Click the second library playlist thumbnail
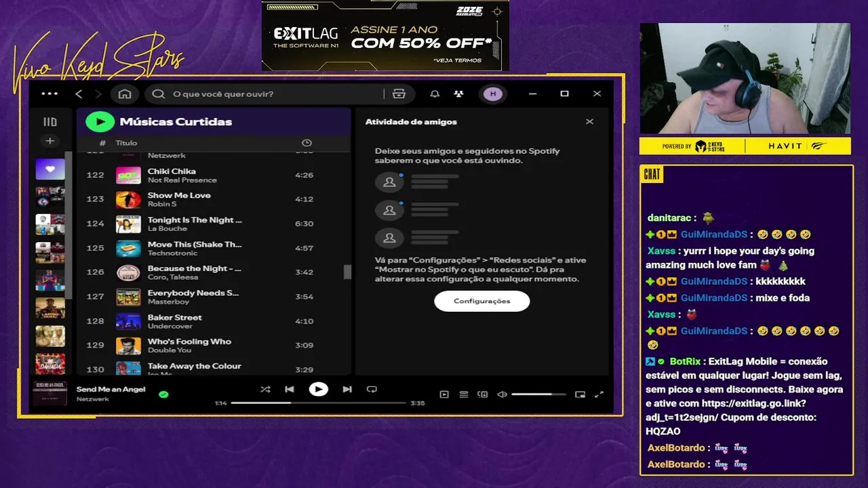 pos(50,197)
